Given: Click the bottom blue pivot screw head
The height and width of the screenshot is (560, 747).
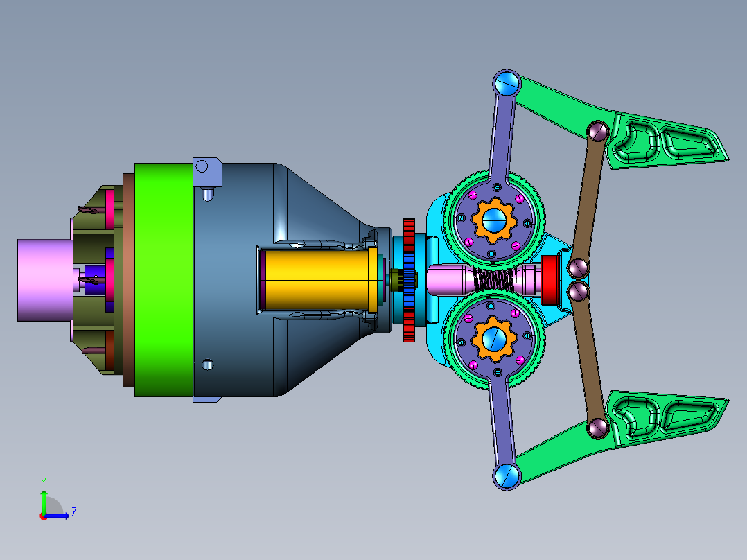Looking at the screenshot, I should [x=507, y=475].
